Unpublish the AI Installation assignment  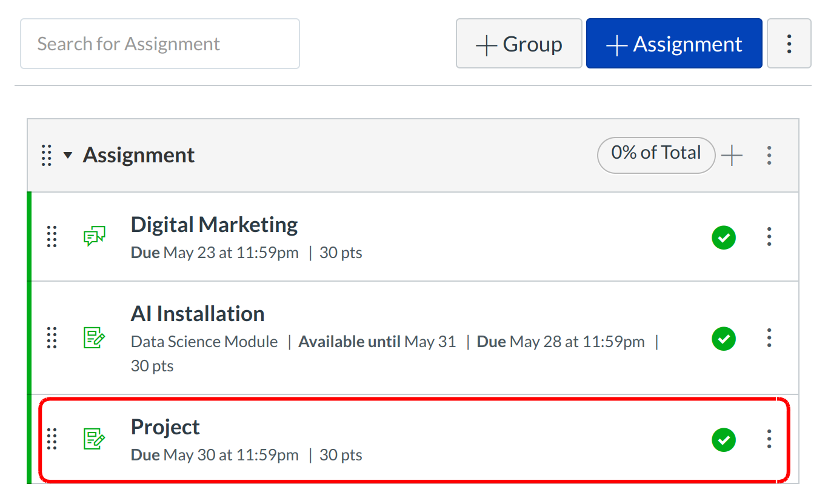coord(724,338)
